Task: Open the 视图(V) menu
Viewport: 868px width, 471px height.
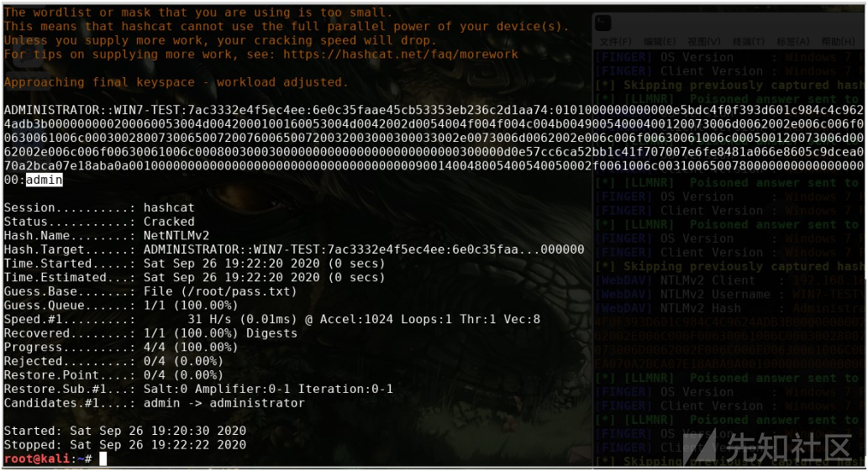Action: (x=703, y=42)
